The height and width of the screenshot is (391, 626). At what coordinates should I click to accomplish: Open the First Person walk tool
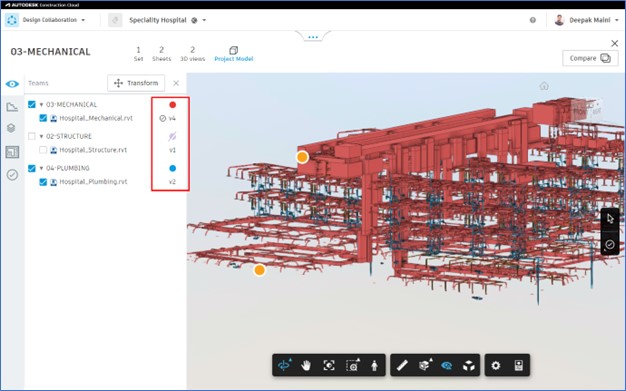click(374, 365)
